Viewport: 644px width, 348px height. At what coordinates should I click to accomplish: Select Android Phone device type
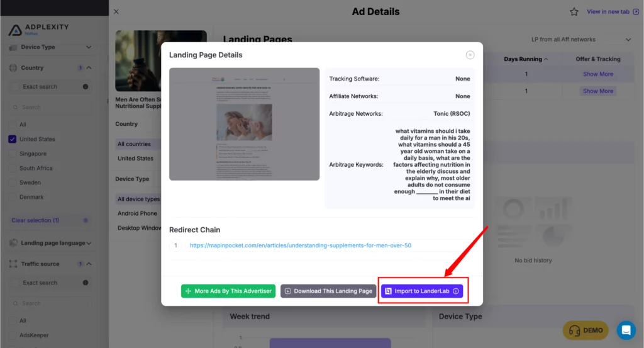point(137,214)
